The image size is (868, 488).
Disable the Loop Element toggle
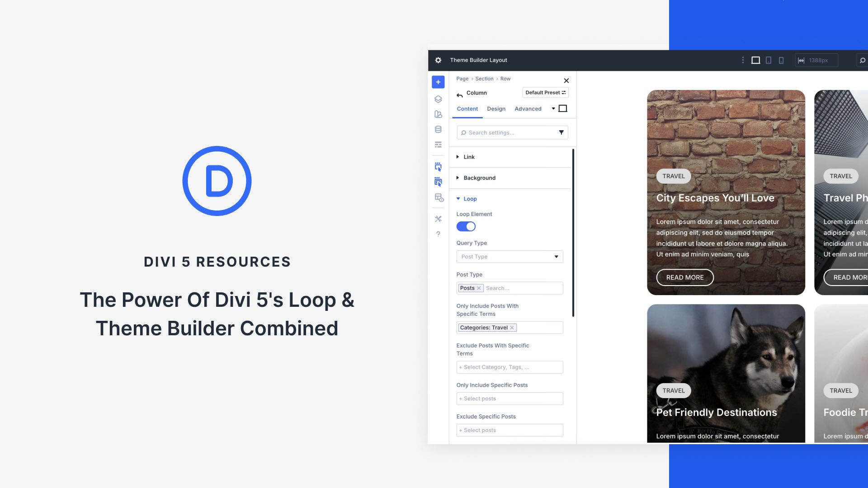point(466,226)
